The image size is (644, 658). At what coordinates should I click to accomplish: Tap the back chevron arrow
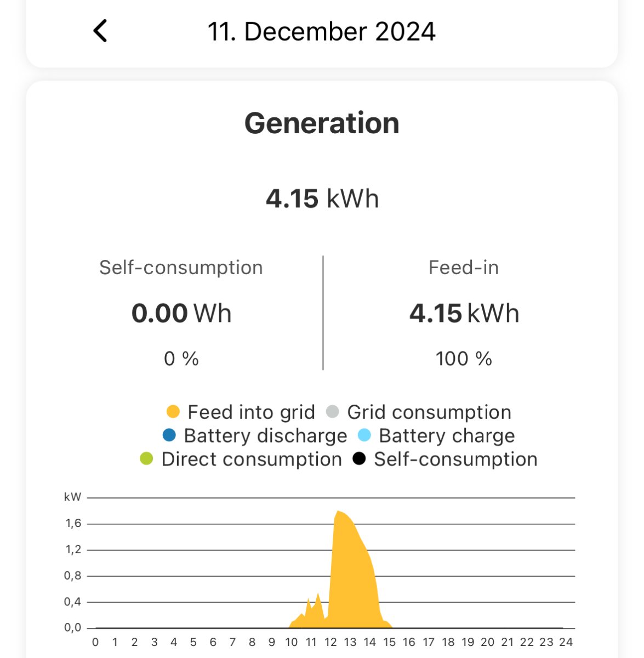pyautogui.click(x=100, y=31)
